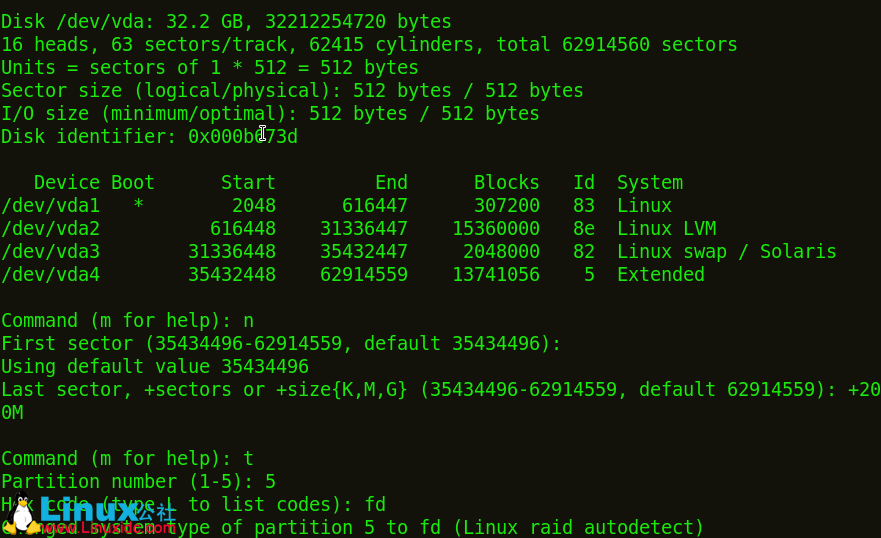This screenshot has height=538, width=881.
Task: Click the disk identifier value 0x000b073d
Action: (x=243, y=137)
